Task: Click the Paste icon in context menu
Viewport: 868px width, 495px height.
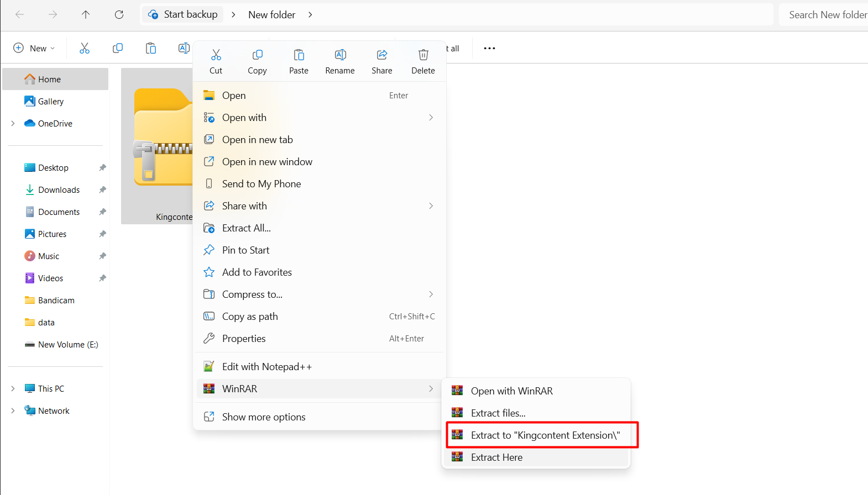Action: click(x=299, y=55)
